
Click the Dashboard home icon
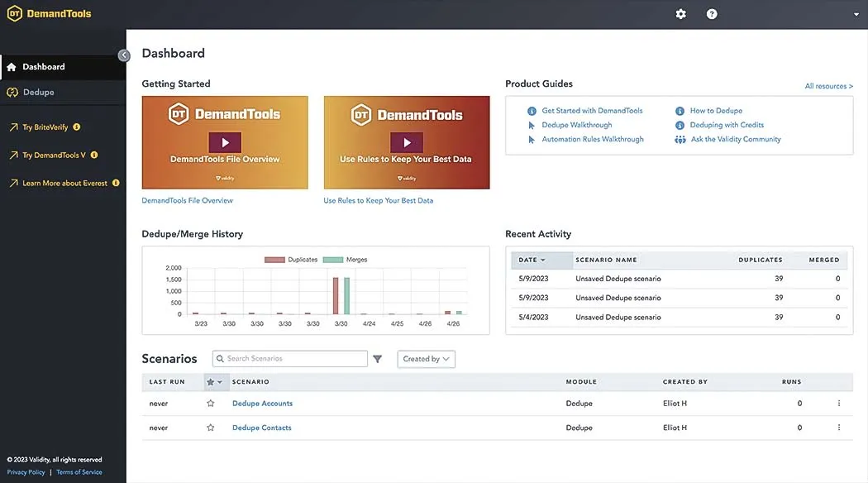pyautogui.click(x=12, y=67)
